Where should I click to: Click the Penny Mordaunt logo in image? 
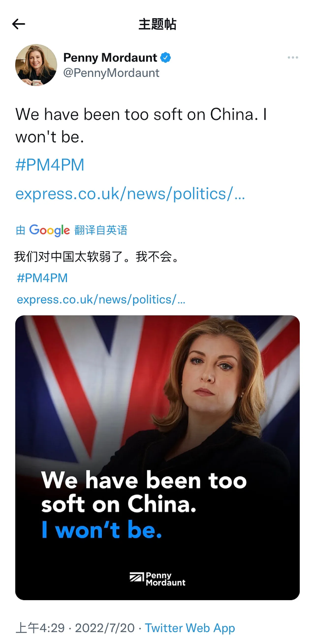click(157, 579)
